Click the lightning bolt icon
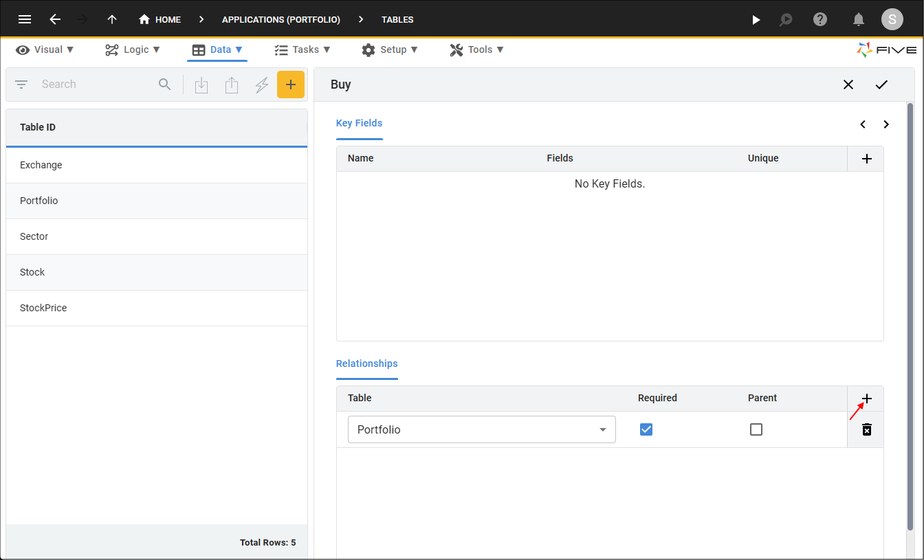Screen dimensions: 924x560 click(262, 85)
